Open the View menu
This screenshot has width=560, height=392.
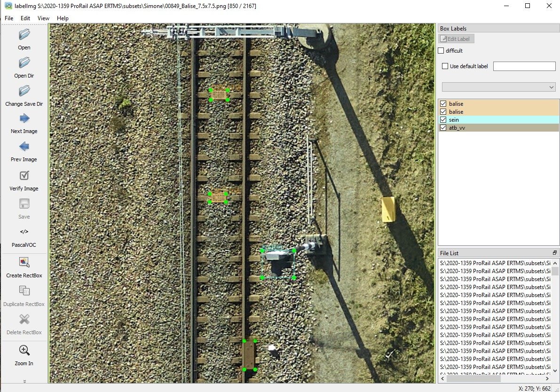tap(43, 18)
